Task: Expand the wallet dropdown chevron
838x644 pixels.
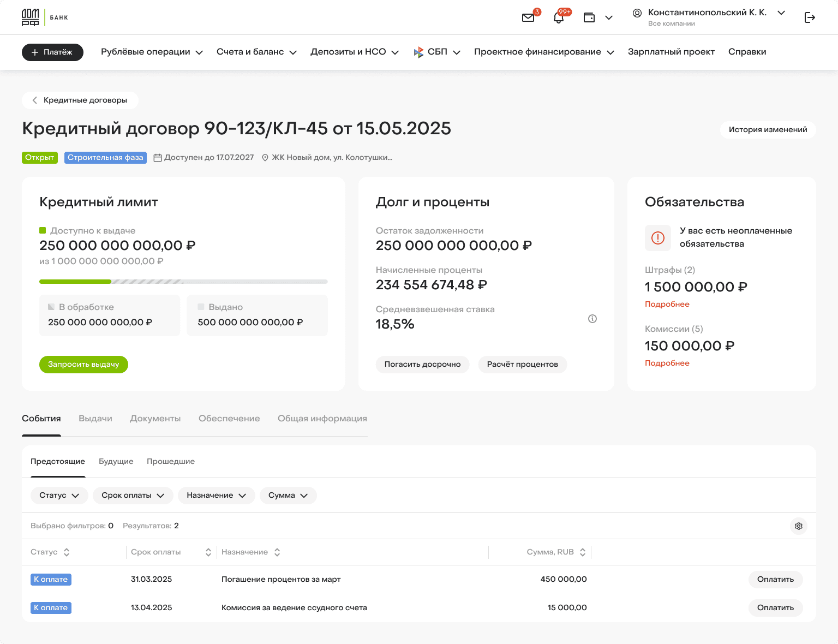Action: (609, 17)
